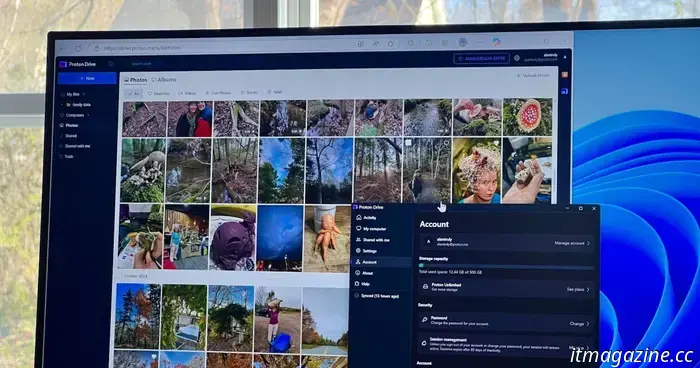Click the storage capacity progress bar
This screenshot has width=700, height=368.
pos(507,266)
